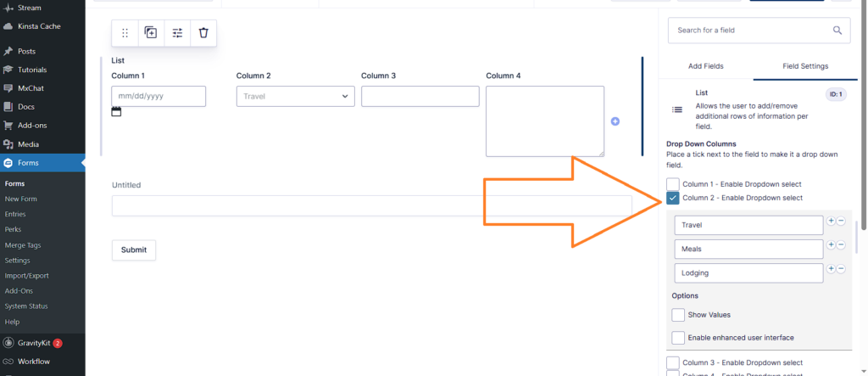This screenshot has height=376, width=868.
Task: Open Add-Ons link under Forms
Action: coord(19,290)
